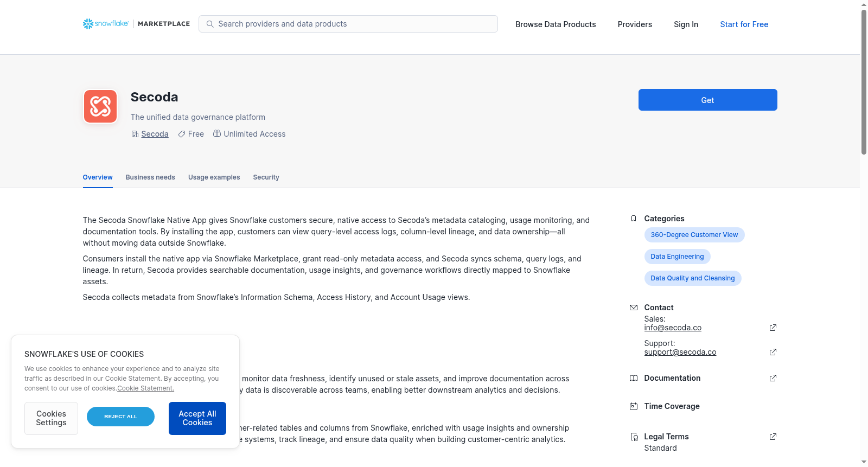
Task: Click the support@secoda.co email link
Action: click(x=680, y=352)
